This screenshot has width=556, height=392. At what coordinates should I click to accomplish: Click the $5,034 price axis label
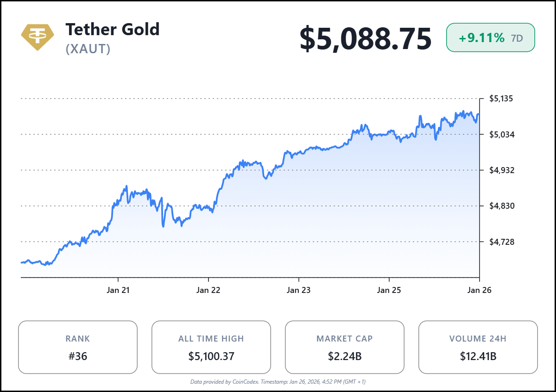(501, 135)
